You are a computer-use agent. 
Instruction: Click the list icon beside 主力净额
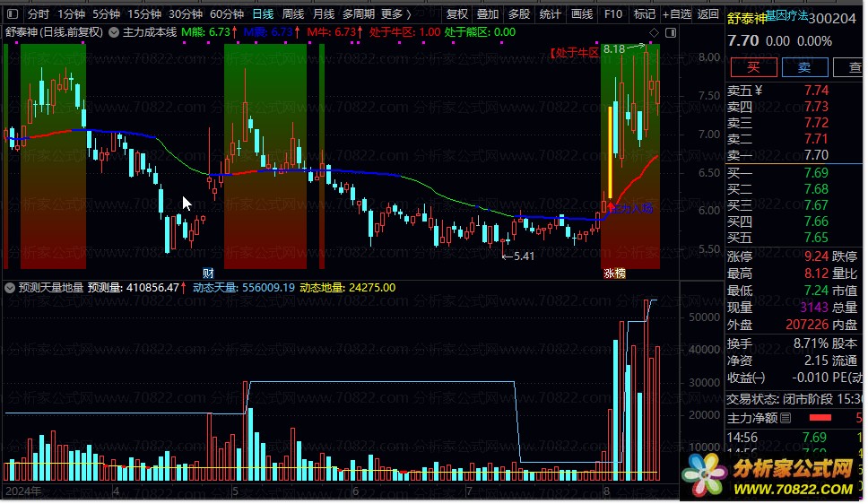click(x=785, y=418)
